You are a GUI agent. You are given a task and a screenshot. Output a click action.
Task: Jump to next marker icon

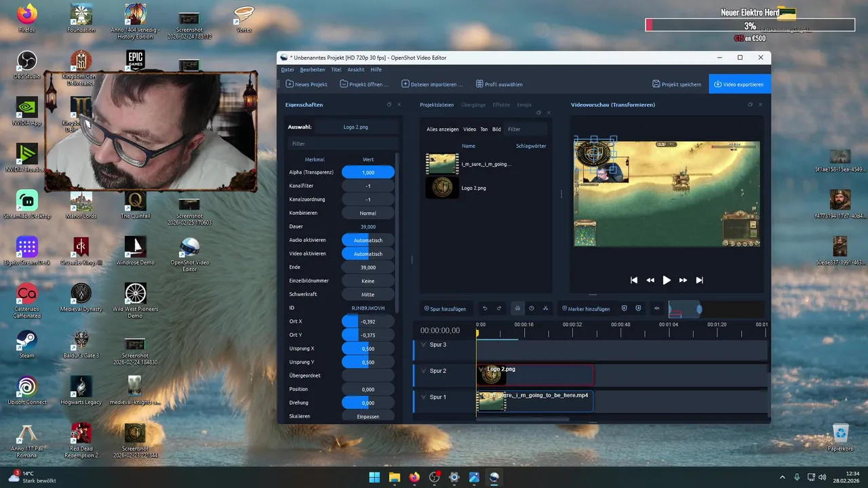638,308
